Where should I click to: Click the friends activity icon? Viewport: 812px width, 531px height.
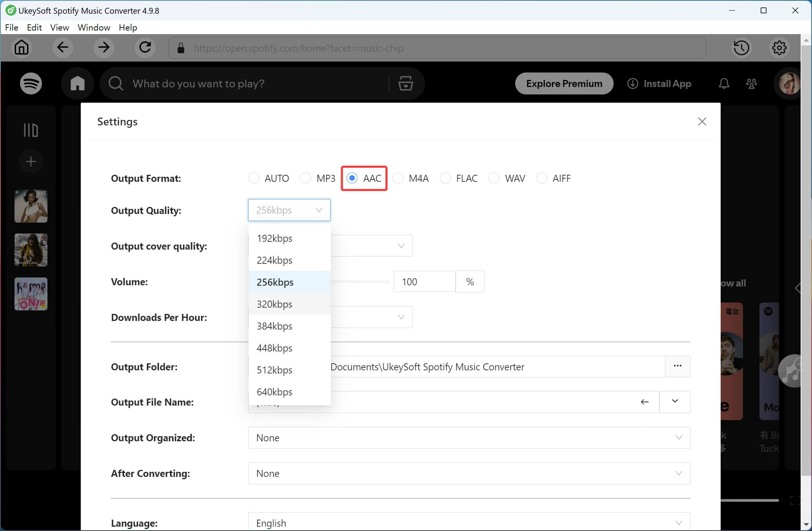(x=752, y=83)
